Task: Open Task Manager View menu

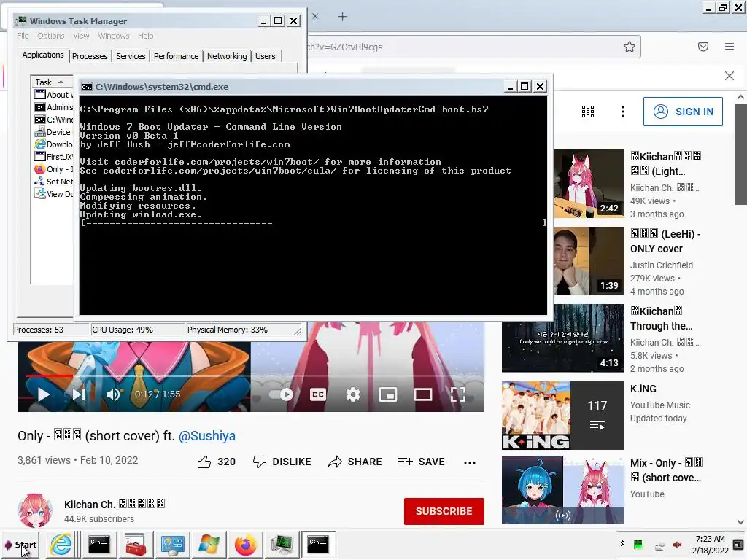Action: tap(81, 36)
